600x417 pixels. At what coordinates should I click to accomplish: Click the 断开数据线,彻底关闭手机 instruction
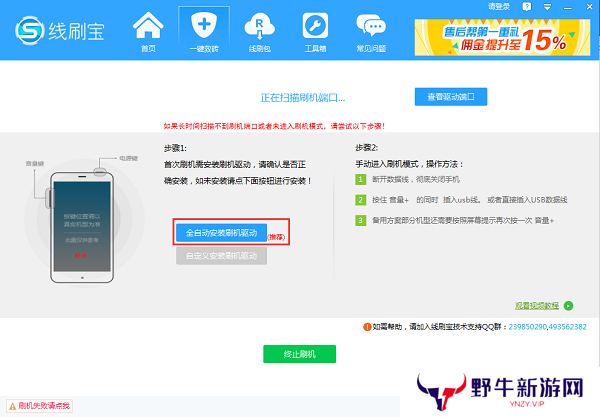[x=416, y=179]
